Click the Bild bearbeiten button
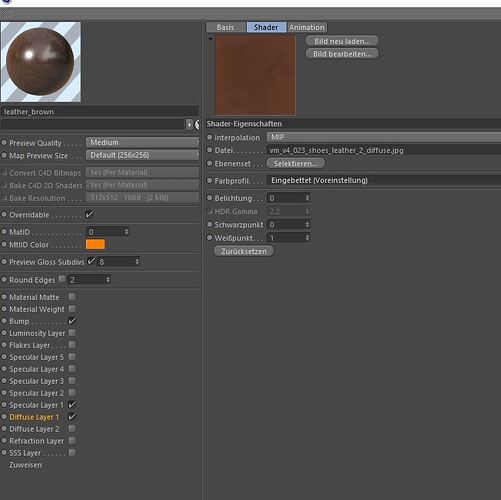The height and width of the screenshot is (500, 501). pyautogui.click(x=342, y=54)
